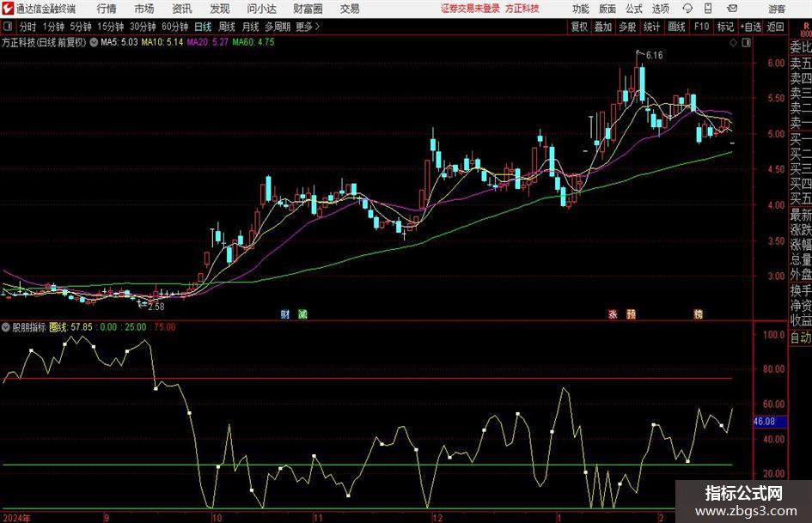This screenshot has width=812, height=523.
Task: Click the 方正科技 stock name in title bar
Action: tap(522, 9)
